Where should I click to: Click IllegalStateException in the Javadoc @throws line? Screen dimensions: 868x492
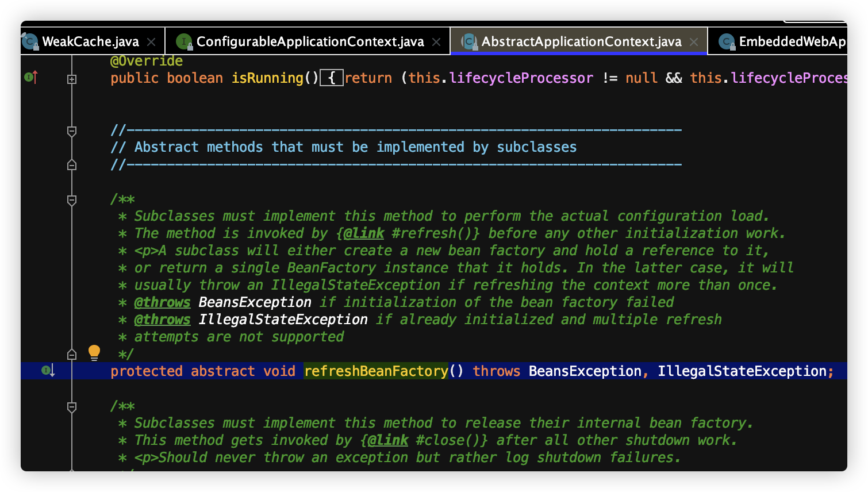click(283, 320)
